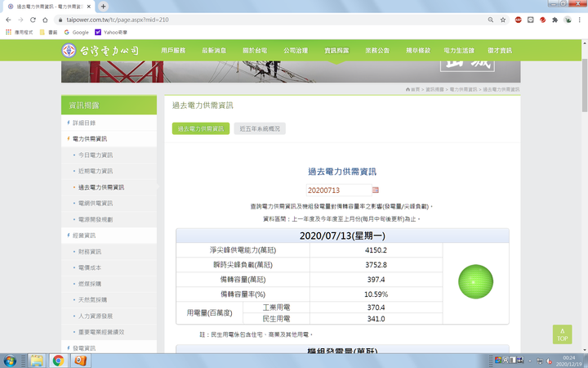Open the orange Office app on taskbar
This screenshot has height=368, width=588.
(80, 361)
